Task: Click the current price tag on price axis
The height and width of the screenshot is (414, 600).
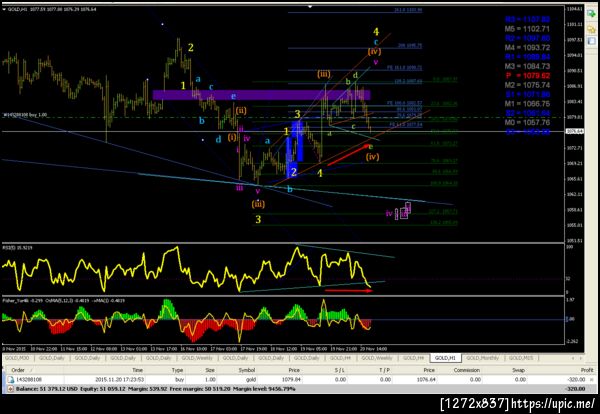Action: click(x=575, y=131)
